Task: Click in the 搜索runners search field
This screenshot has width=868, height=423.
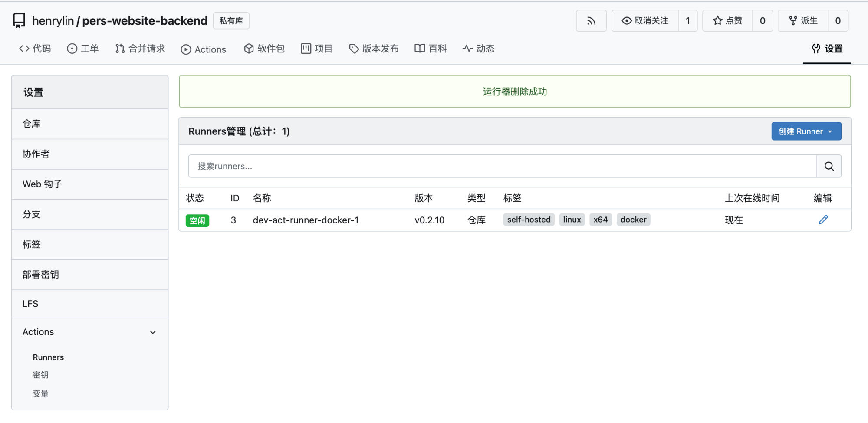Action: (x=502, y=166)
